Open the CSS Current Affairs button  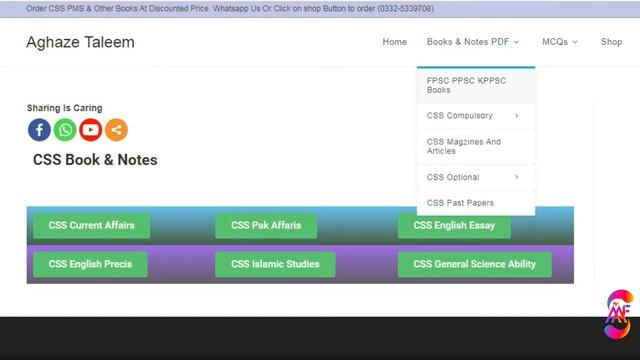91,226
